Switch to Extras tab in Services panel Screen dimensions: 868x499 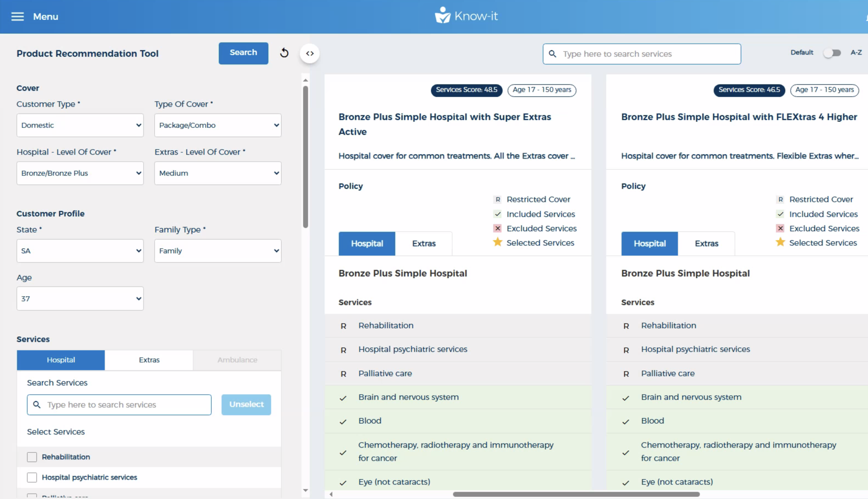click(x=149, y=360)
